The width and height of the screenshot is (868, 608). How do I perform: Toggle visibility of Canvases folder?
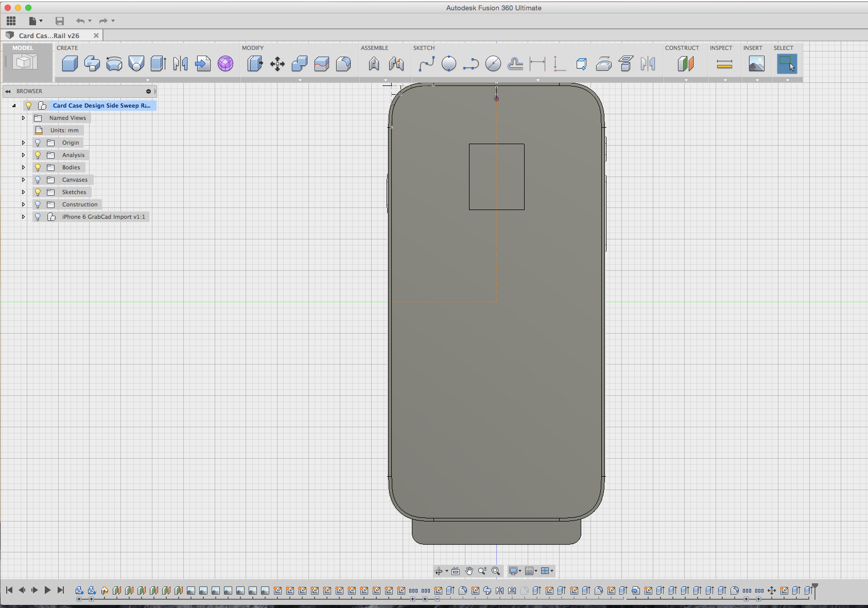coord(38,180)
